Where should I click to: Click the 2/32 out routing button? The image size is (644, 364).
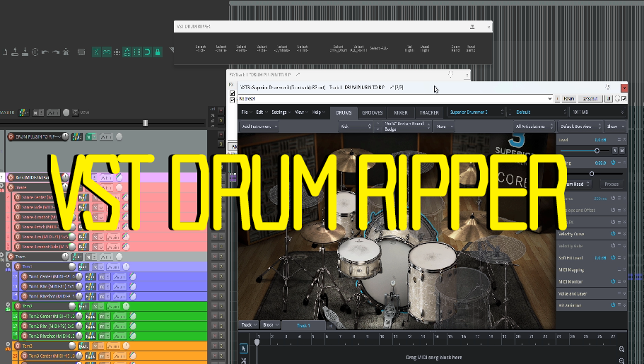(590, 99)
